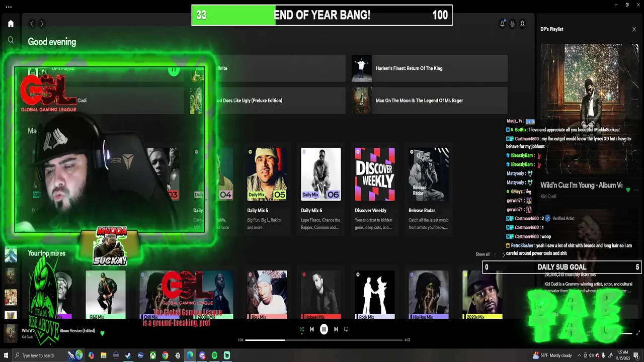This screenshot has width=644, height=362.
Task: Open Windows notification center icon
Action: [x=636, y=355]
